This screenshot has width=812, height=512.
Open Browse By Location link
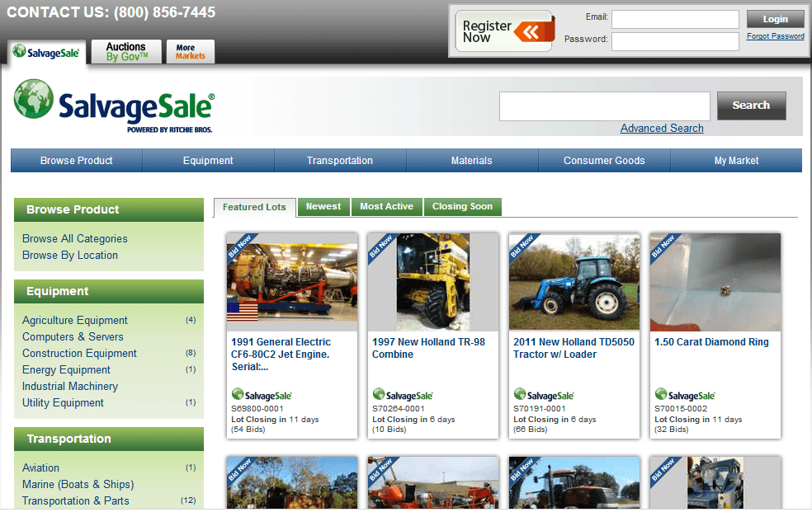70,255
